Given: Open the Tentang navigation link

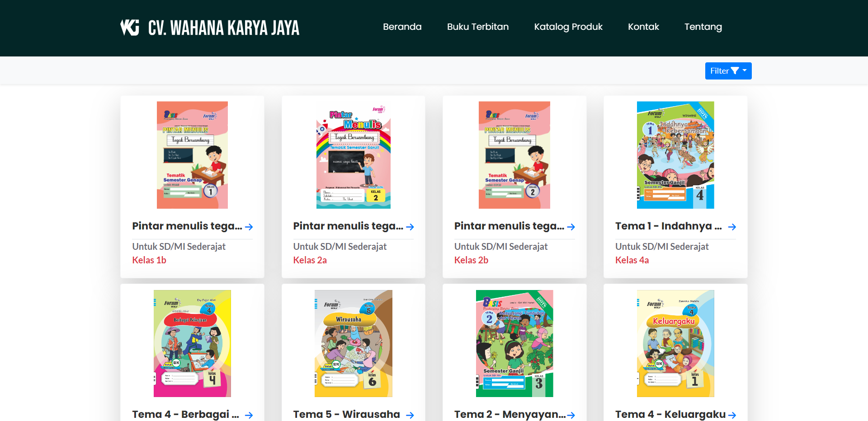Looking at the screenshot, I should click(x=703, y=27).
